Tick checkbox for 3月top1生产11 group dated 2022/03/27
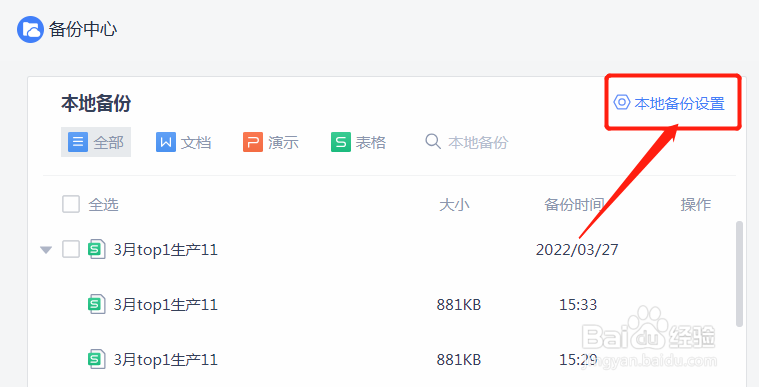 point(71,249)
